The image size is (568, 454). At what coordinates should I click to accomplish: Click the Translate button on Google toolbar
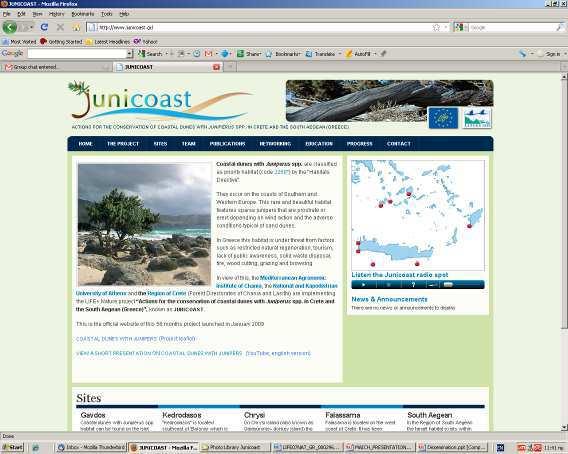[x=321, y=54]
